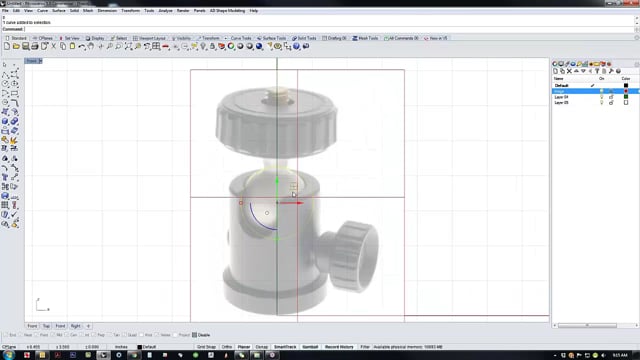
Task: Click Delete layer X icon in Layers panel
Action: tap(569, 71)
